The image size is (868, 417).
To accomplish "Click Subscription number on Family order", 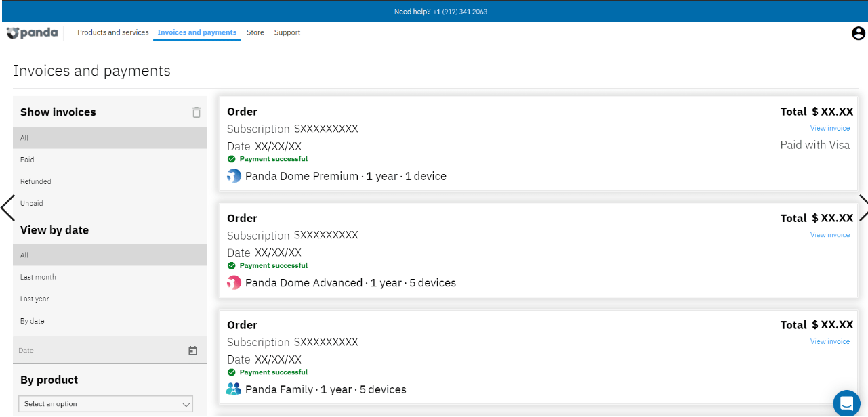I will pos(326,342).
